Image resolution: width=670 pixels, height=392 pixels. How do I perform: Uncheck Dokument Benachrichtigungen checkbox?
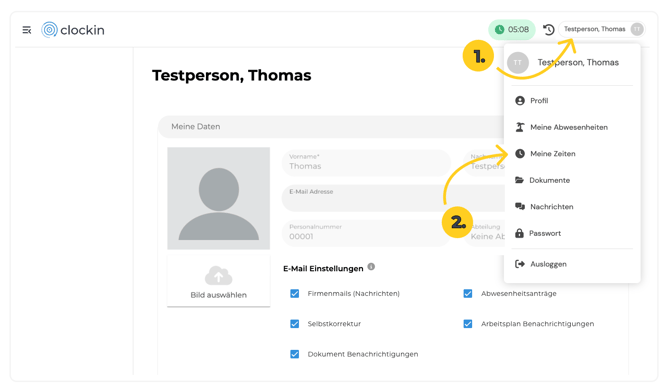coord(294,354)
